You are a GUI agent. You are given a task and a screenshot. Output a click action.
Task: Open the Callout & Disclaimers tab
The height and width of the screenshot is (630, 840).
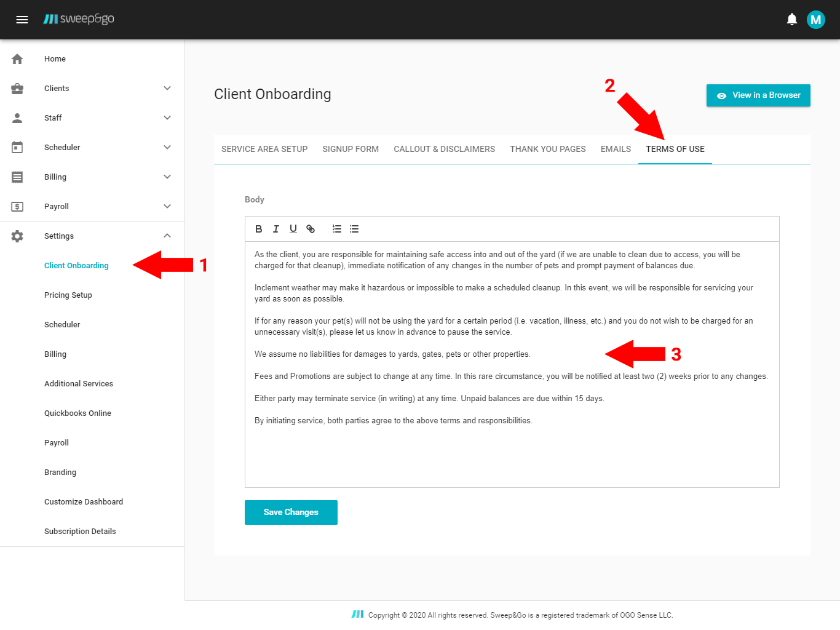click(444, 150)
